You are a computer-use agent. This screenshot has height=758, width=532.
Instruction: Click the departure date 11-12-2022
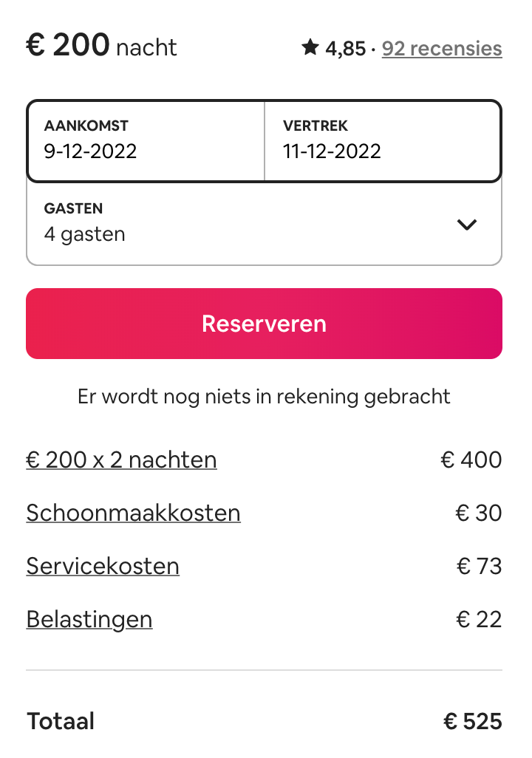click(x=332, y=151)
